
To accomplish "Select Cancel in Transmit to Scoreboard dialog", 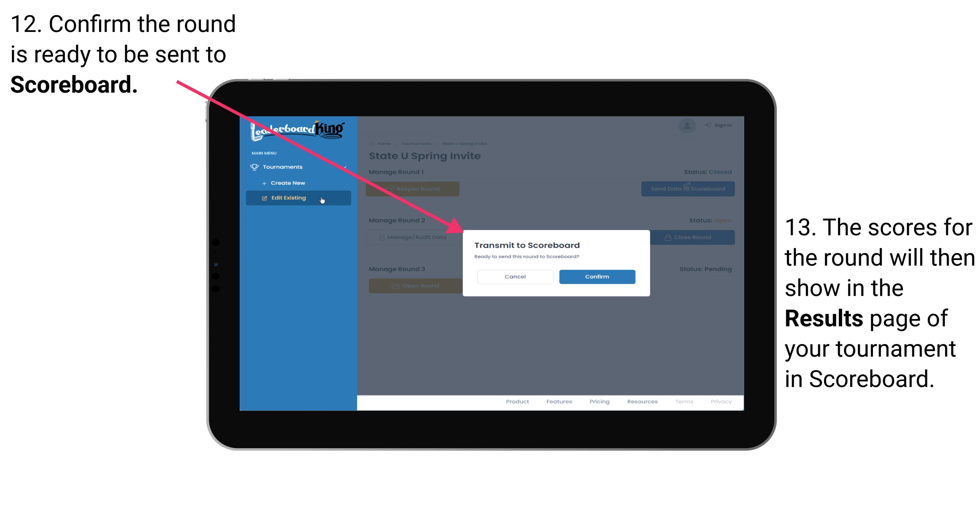I will coord(516,276).
